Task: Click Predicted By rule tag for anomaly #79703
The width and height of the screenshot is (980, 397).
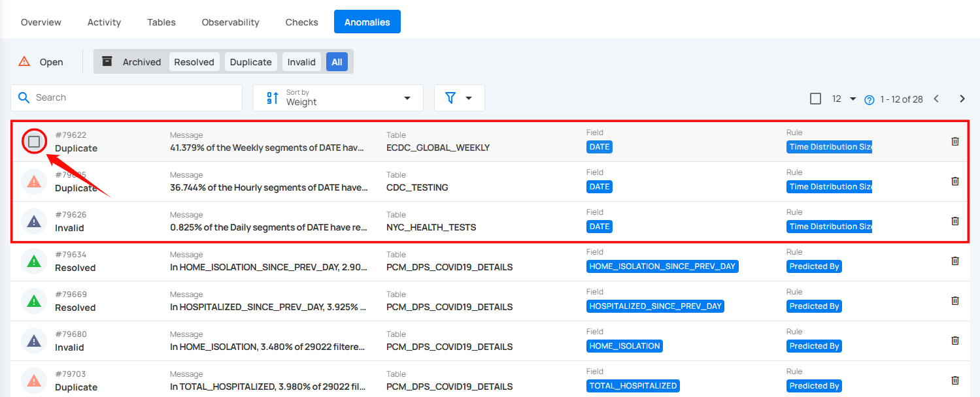Action: click(x=814, y=386)
